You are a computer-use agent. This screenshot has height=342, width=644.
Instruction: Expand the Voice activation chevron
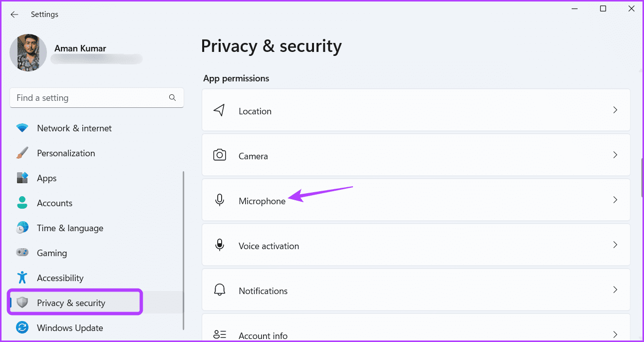(616, 245)
